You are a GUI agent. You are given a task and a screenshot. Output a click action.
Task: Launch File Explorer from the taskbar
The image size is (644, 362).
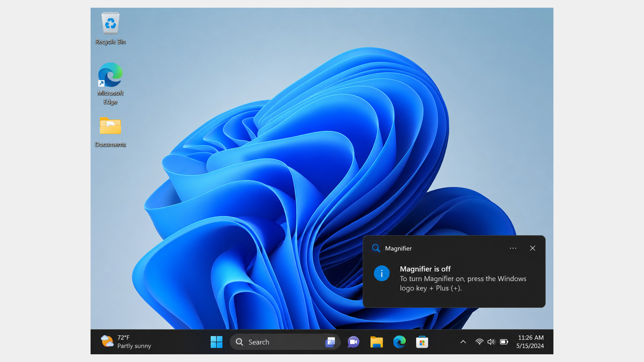coord(376,342)
